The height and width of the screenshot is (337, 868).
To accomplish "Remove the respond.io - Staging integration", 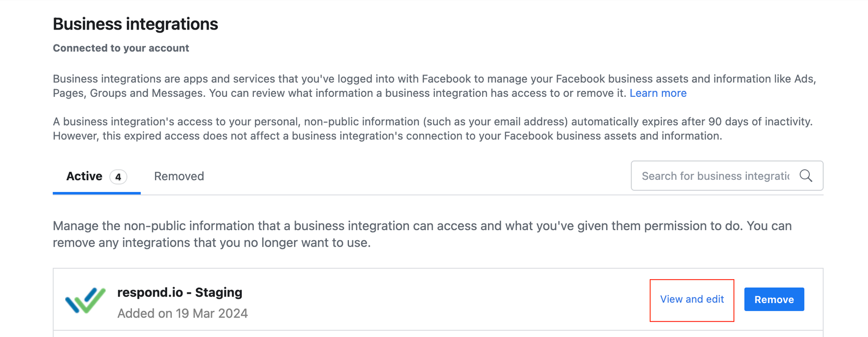I will 774,299.
